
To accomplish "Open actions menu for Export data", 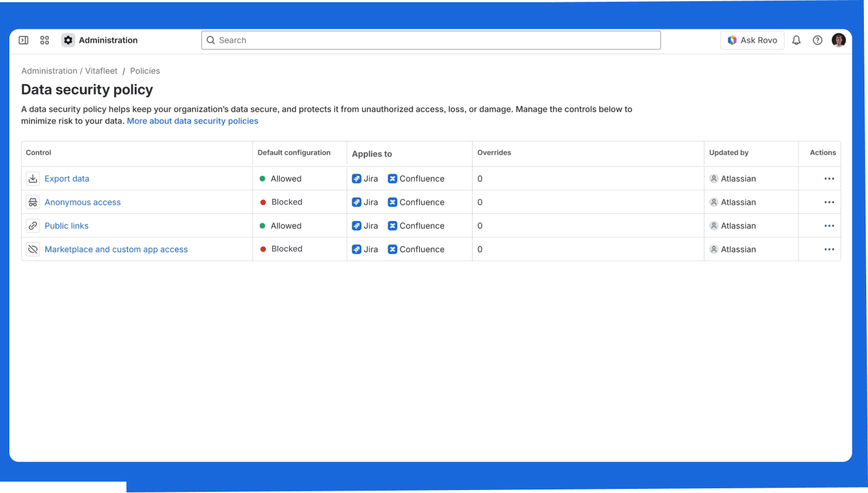I will coord(829,179).
